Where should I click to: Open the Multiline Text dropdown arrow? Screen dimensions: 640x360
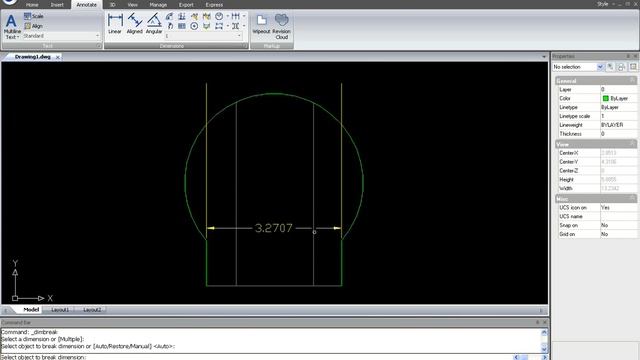click(18, 37)
